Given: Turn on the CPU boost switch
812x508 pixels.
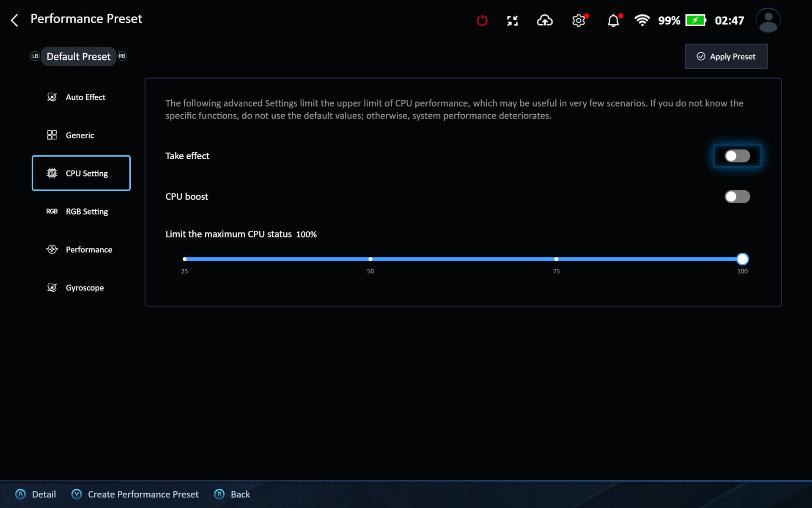Looking at the screenshot, I should tap(737, 196).
